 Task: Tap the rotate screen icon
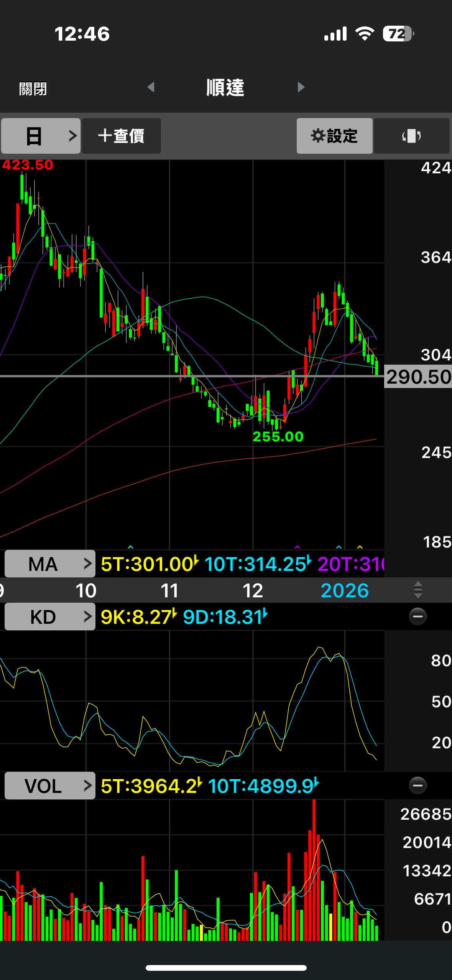(x=411, y=136)
